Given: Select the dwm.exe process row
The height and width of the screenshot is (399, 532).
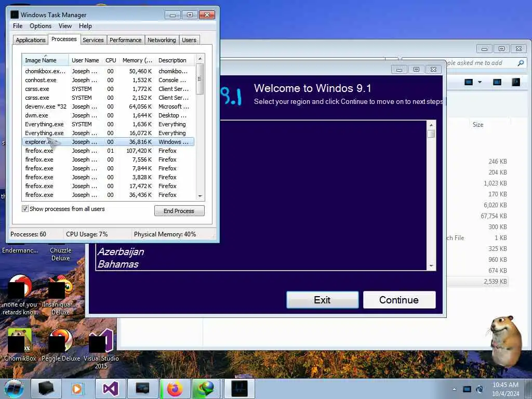Looking at the screenshot, I should pyautogui.click(x=108, y=115).
